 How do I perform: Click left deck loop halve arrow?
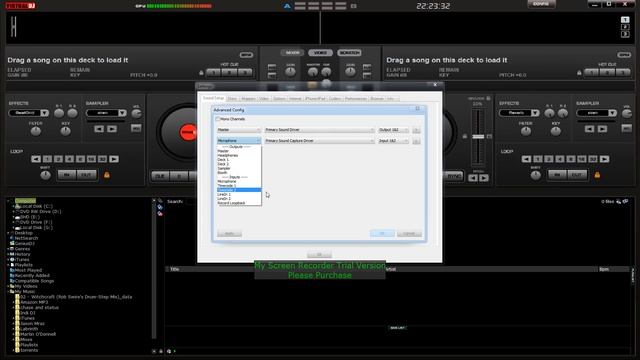[36, 159]
